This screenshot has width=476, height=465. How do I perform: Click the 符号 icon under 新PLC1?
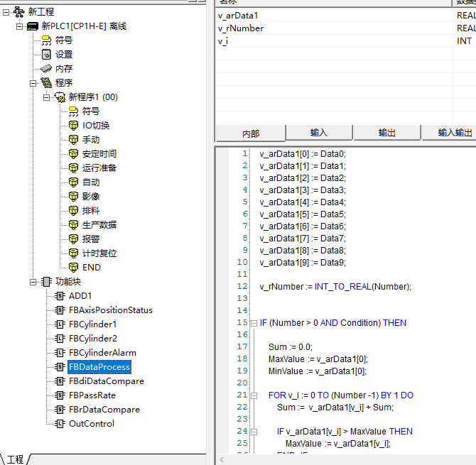tap(46, 40)
